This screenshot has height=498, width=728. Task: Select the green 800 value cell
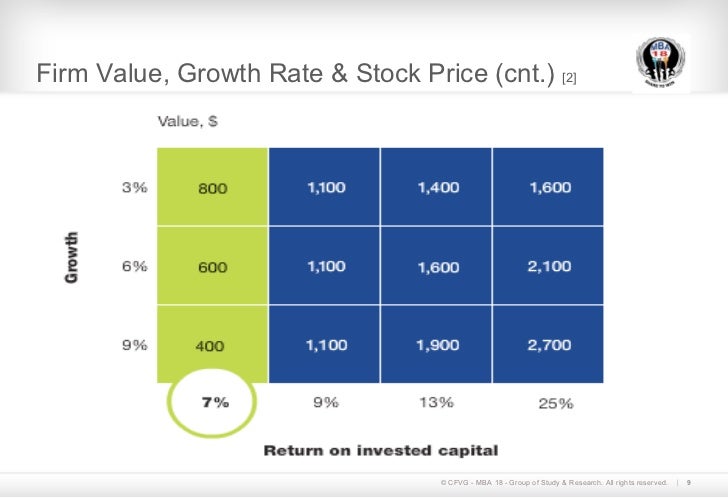(213, 187)
